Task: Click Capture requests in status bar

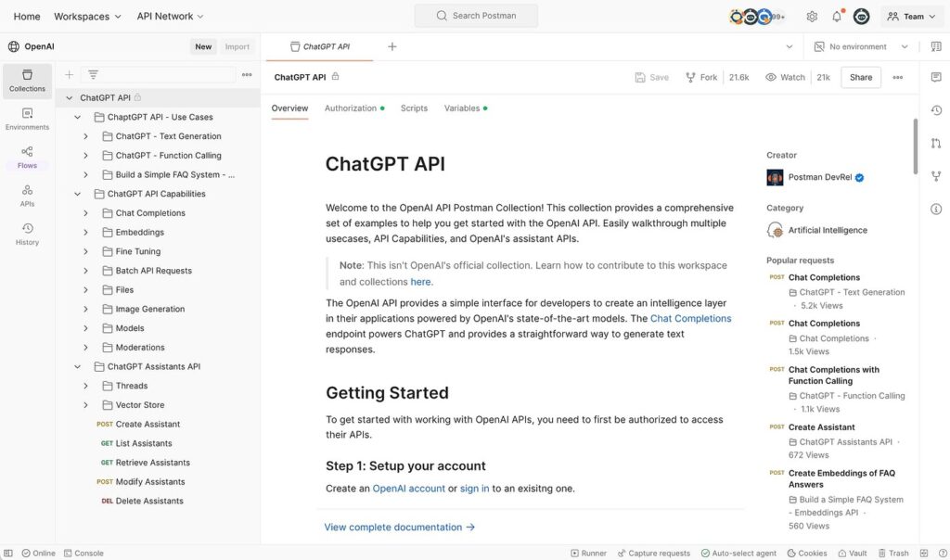Action: (654, 554)
